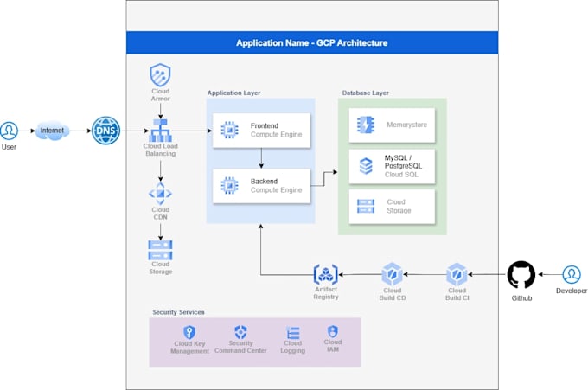Screen dimensions: 588x390
Task: Click the Developer person icon
Action: click(x=572, y=274)
